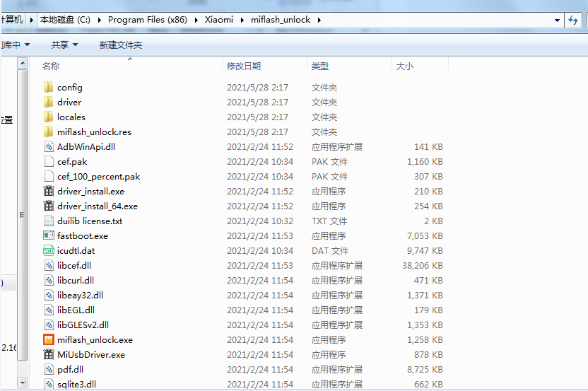Select the AdbWinApi.dll file name

coord(86,147)
